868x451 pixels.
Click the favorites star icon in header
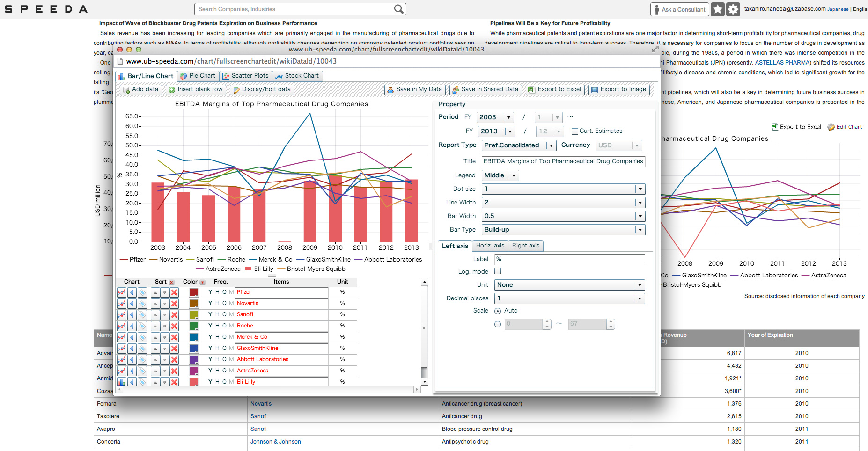[717, 9]
